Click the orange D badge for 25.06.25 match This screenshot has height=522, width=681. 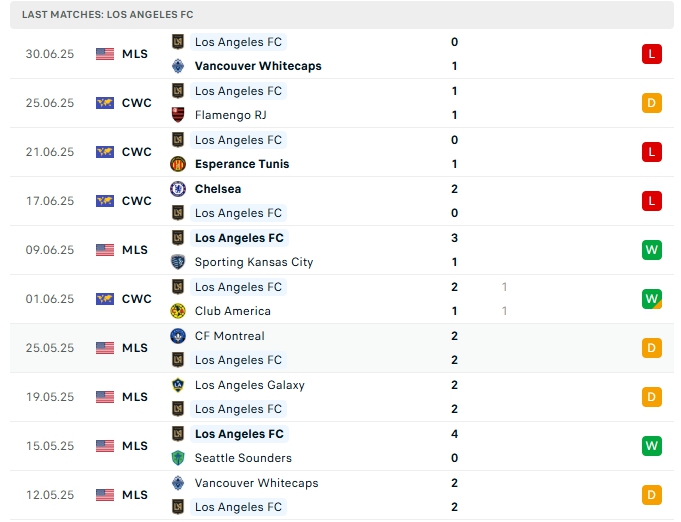pyautogui.click(x=652, y=103)
